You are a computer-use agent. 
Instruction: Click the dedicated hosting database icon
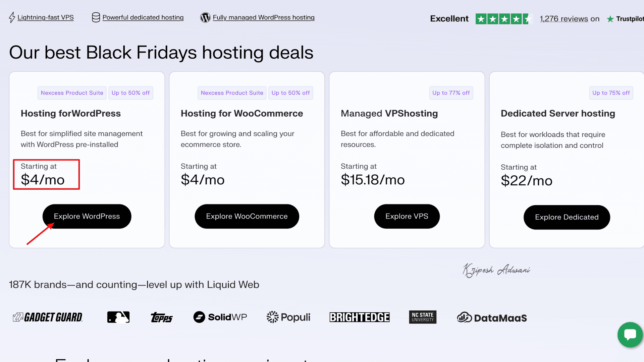click(96, 17)
